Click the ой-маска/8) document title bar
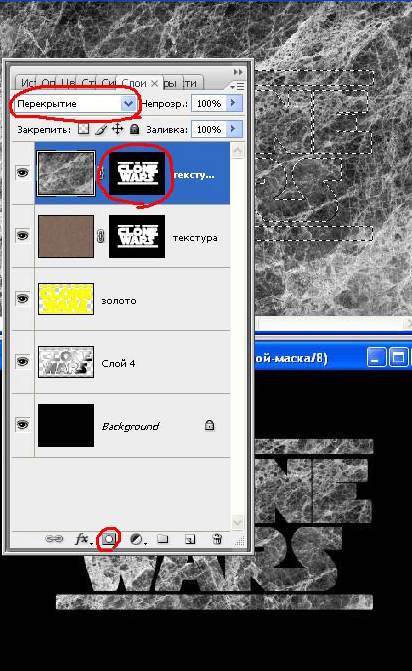412x671 pixels. point(291,357)
